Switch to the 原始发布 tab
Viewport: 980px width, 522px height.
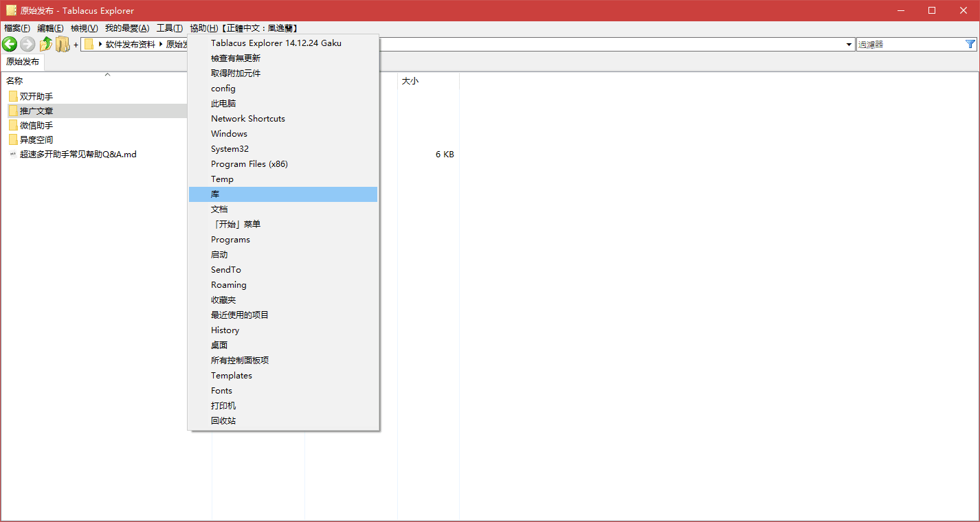pos(23,61)
